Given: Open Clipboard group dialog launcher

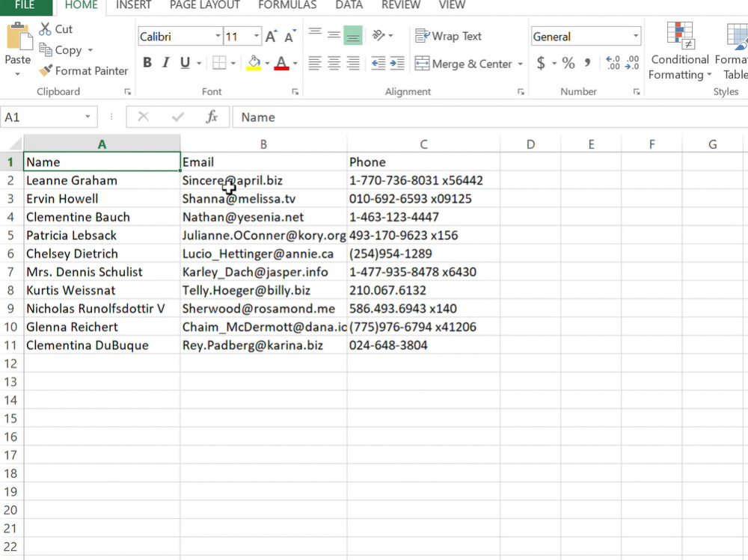Looking at the screenshot, I should point(128,91).
